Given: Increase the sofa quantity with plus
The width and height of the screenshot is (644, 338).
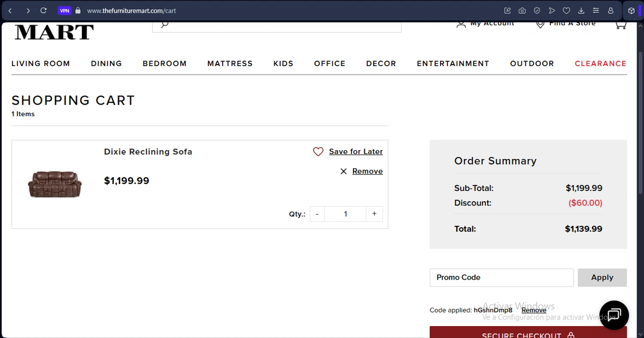Looking at the screenshot, I should point(374,214).
